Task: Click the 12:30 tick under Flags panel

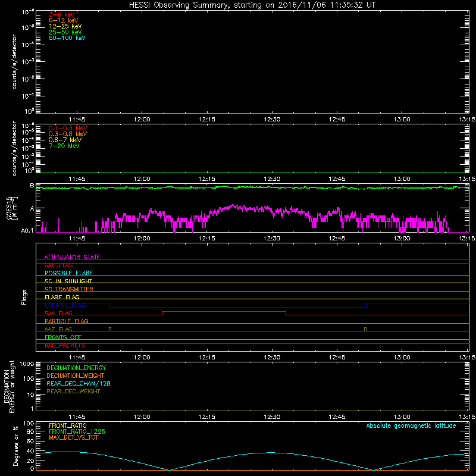Action: (272, 358)
